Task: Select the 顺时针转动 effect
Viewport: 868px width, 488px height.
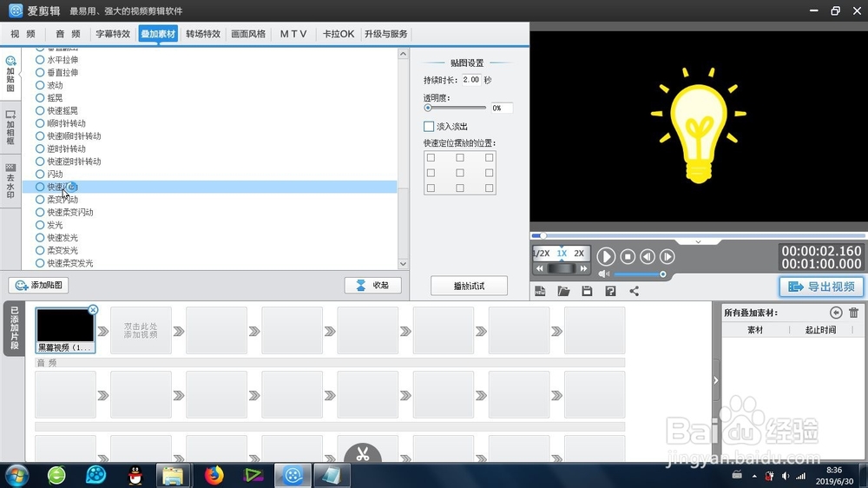Action: click(61, 123)
